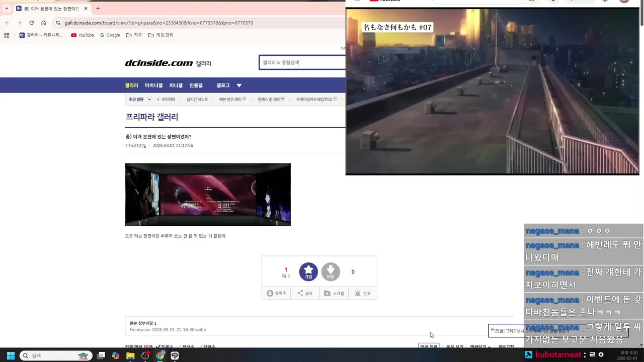This screenshot has width=644, height=362.
Task: Open 프리파라 in recent visits
Action: 169,100
